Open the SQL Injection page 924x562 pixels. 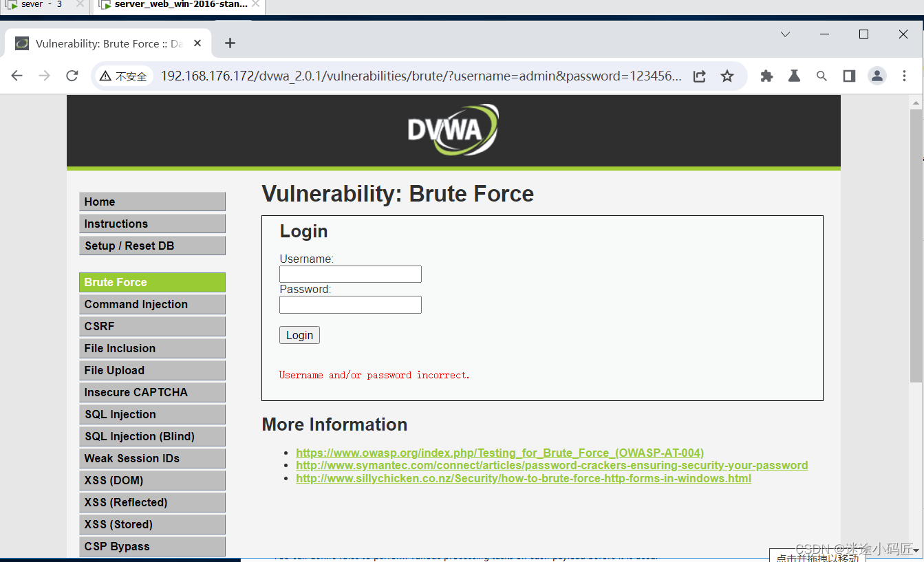[152, 414]
